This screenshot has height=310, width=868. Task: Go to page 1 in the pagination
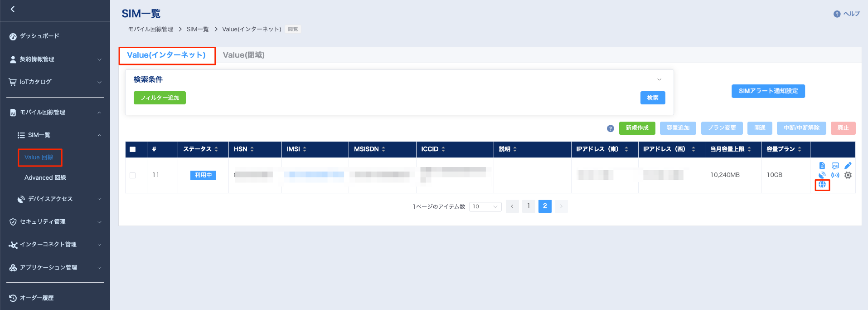[529, 206]
